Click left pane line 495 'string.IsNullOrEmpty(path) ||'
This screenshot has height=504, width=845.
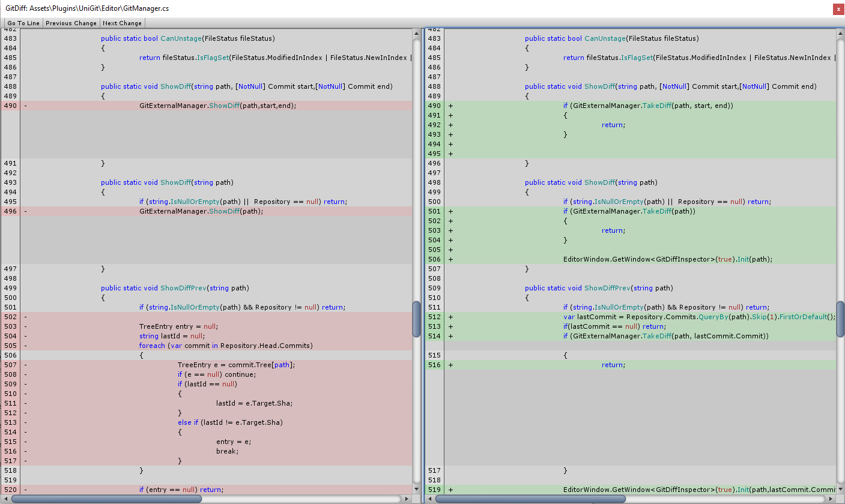coord(243,202)
